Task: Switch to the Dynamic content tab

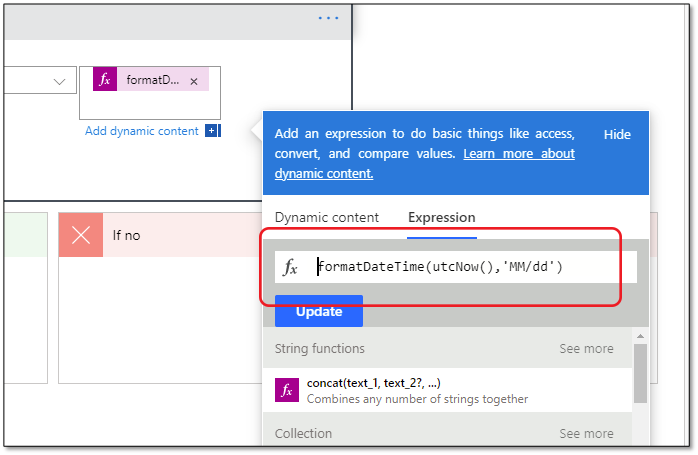Action: coord(327,217)
